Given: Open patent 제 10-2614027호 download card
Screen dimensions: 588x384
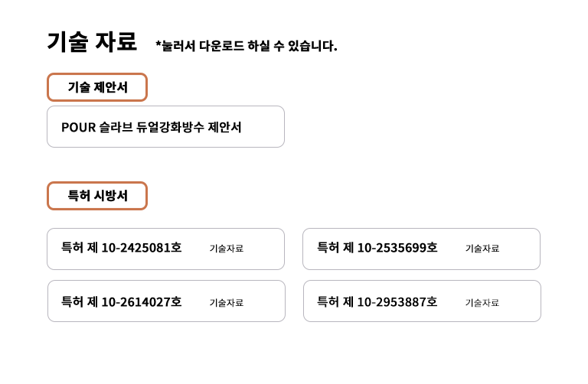Looking at the screenshot, I should (x=166, y=301).
